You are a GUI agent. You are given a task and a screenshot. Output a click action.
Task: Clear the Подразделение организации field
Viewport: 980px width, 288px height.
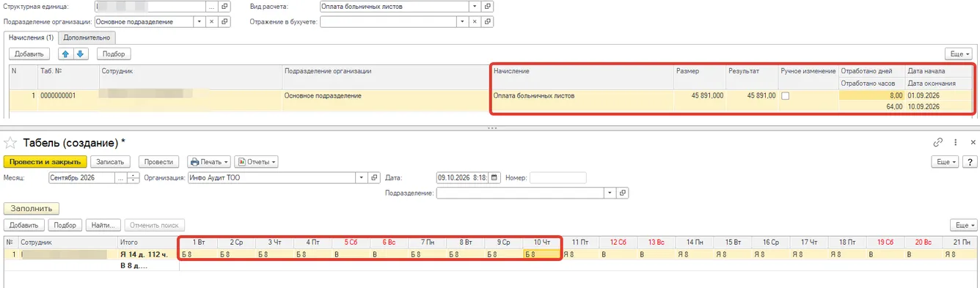click(x=211, y=22)
